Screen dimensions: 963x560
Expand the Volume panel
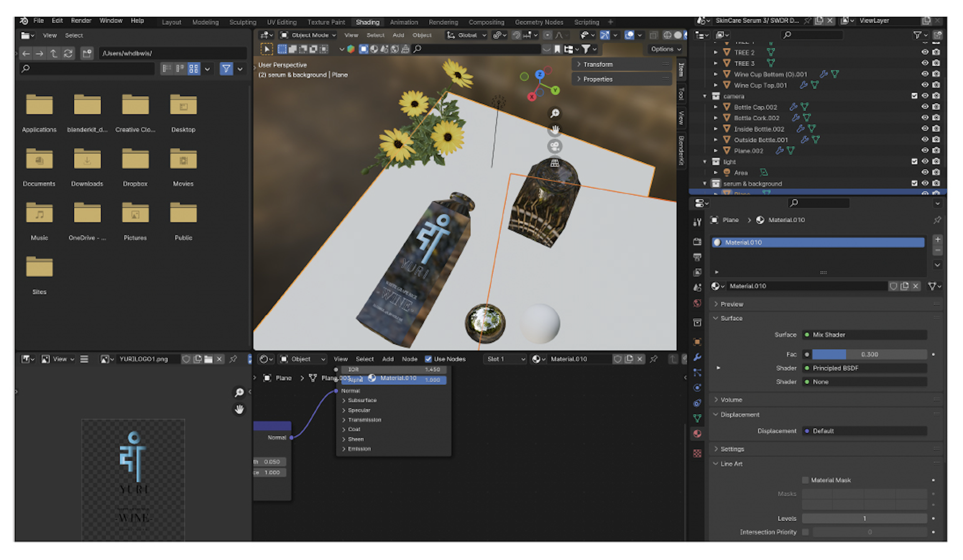tap(731, 400)
